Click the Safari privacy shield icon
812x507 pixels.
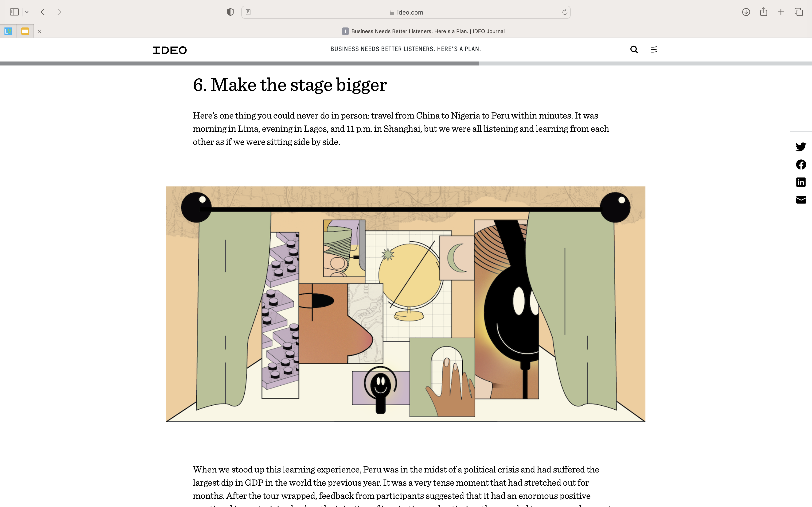[230, 12]
